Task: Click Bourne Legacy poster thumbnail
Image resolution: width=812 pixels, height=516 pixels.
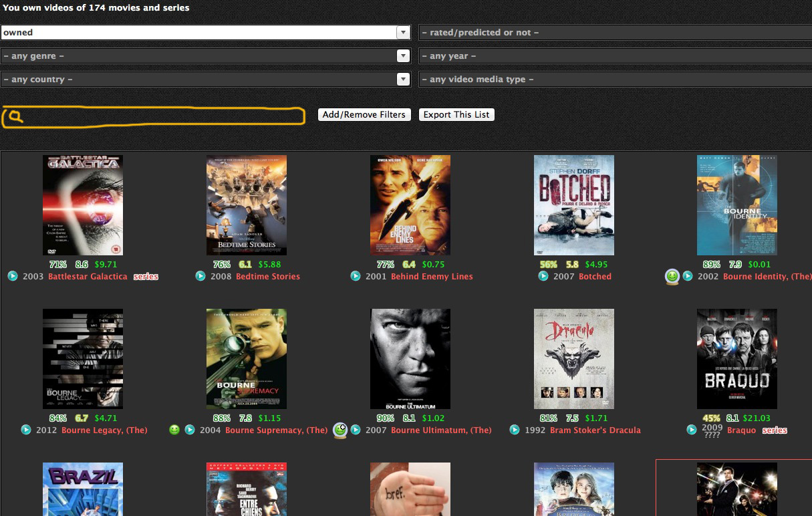Action: click(x=83, y=359)
